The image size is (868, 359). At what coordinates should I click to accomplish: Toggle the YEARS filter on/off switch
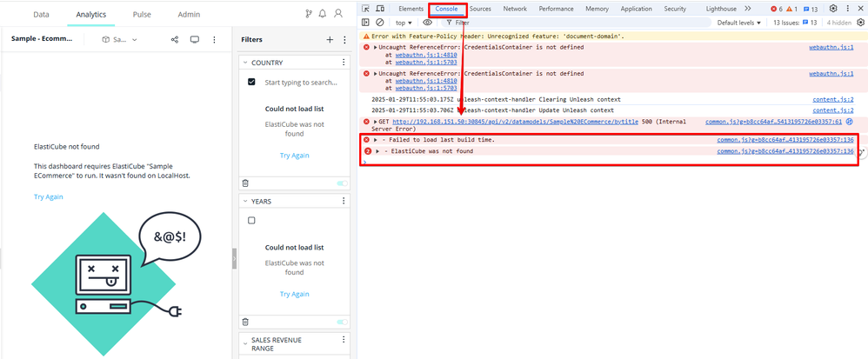[x=342, y=322]
